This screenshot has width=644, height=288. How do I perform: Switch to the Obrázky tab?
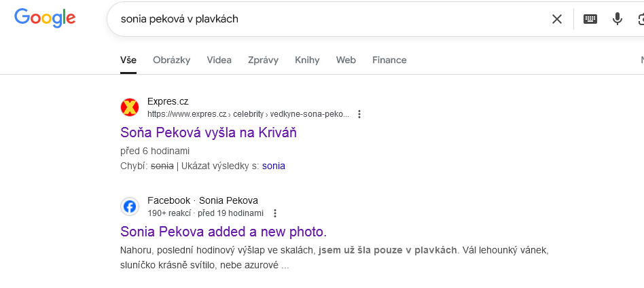coord(172,60)
